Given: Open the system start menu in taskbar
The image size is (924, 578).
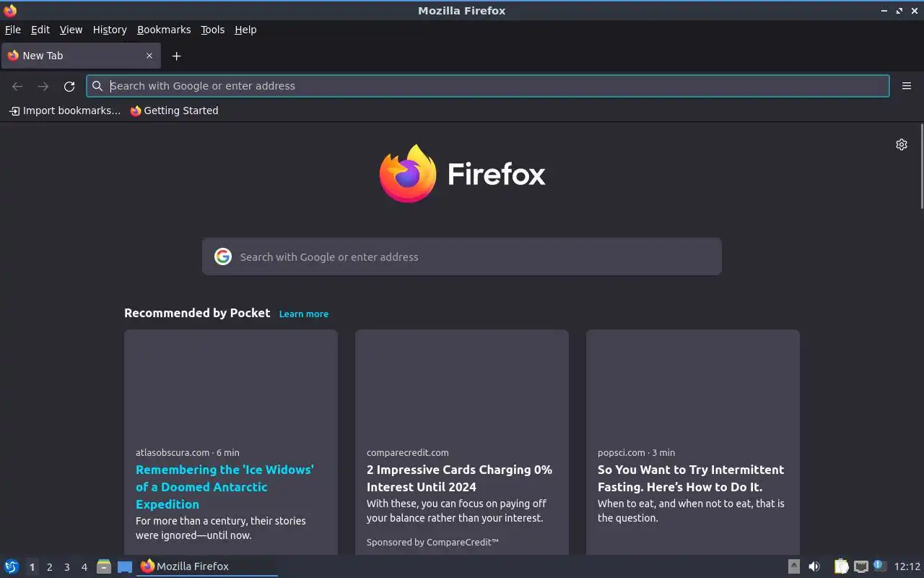Looking at the screenshot, I should tap(12, 566).
